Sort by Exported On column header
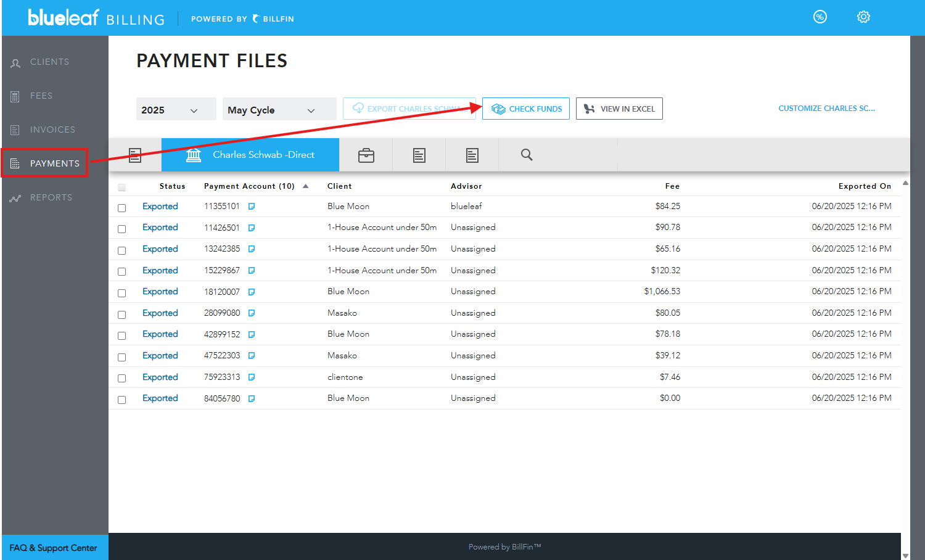This screenshot has height=560, width=925. pyautogui.click(x=865, y=186)
